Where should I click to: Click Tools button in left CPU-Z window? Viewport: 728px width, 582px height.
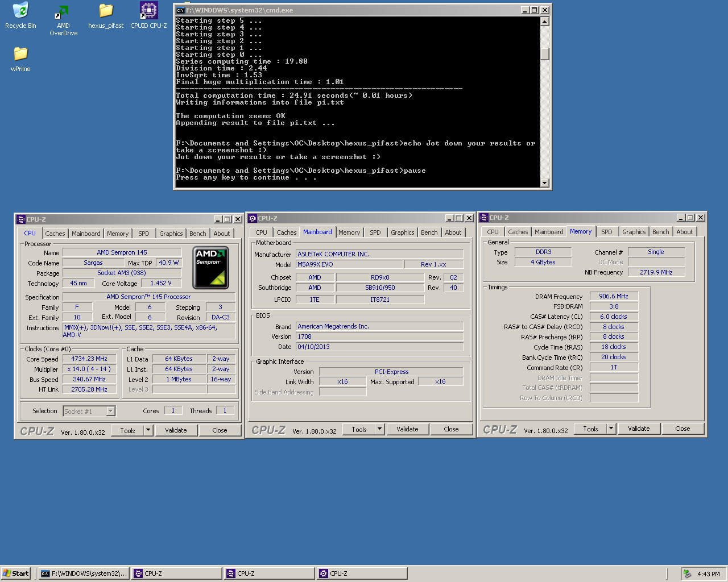pyautogui.click(x=128, y=430)
